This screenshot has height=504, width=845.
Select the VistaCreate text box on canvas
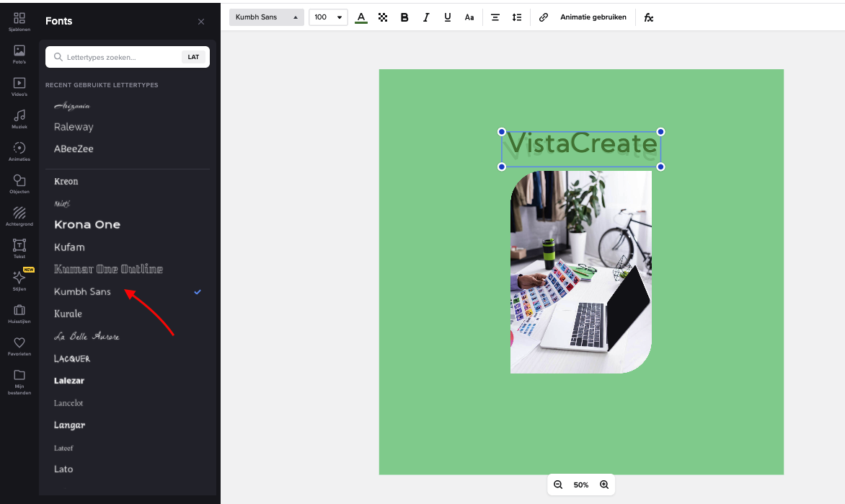click(581, 149)
